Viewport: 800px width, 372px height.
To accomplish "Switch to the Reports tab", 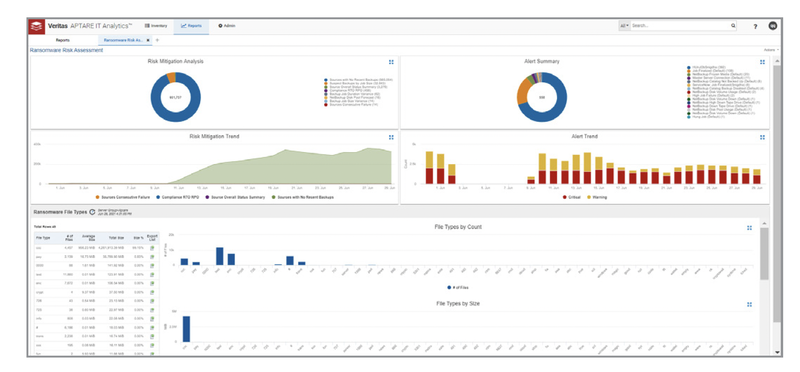I will 63,40.
